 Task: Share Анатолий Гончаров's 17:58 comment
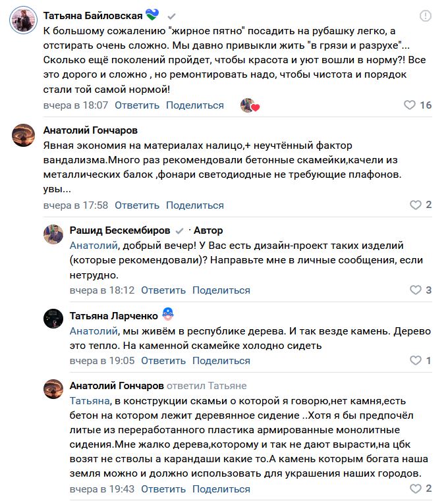pyautogui.click(x=195, y=205)
